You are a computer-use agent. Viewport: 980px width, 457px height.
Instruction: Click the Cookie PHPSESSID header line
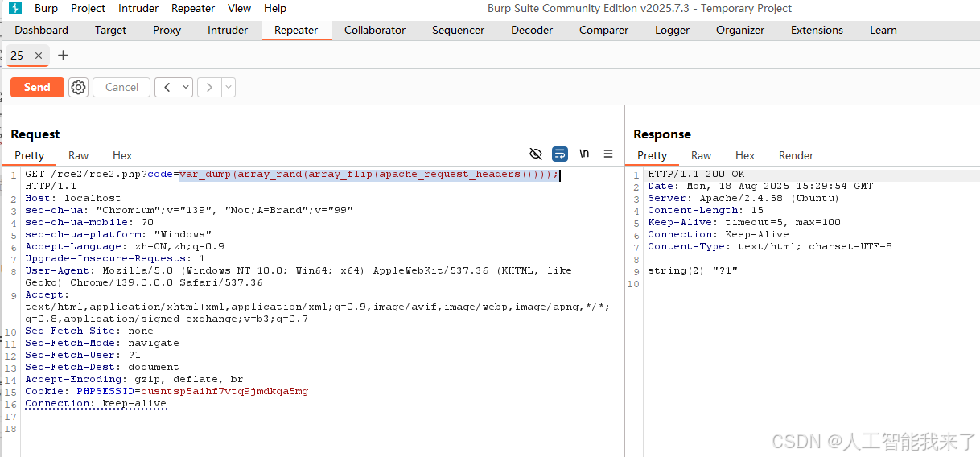(x=167, y=391)
